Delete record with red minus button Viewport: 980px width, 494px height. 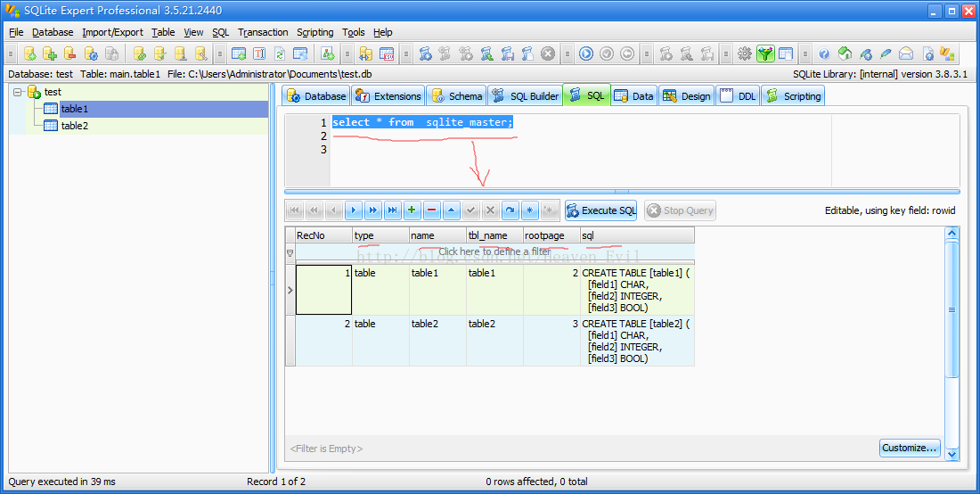pos(432,210)
